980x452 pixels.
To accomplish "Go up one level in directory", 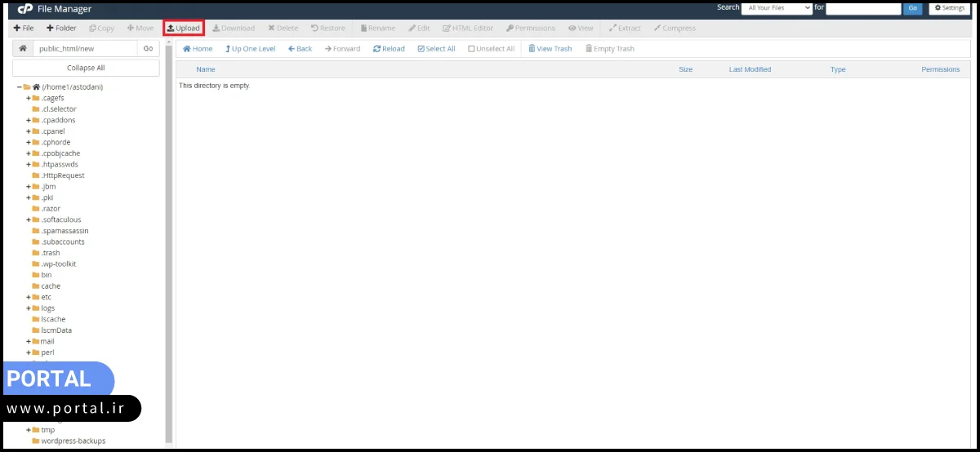I will click(250, 49).
